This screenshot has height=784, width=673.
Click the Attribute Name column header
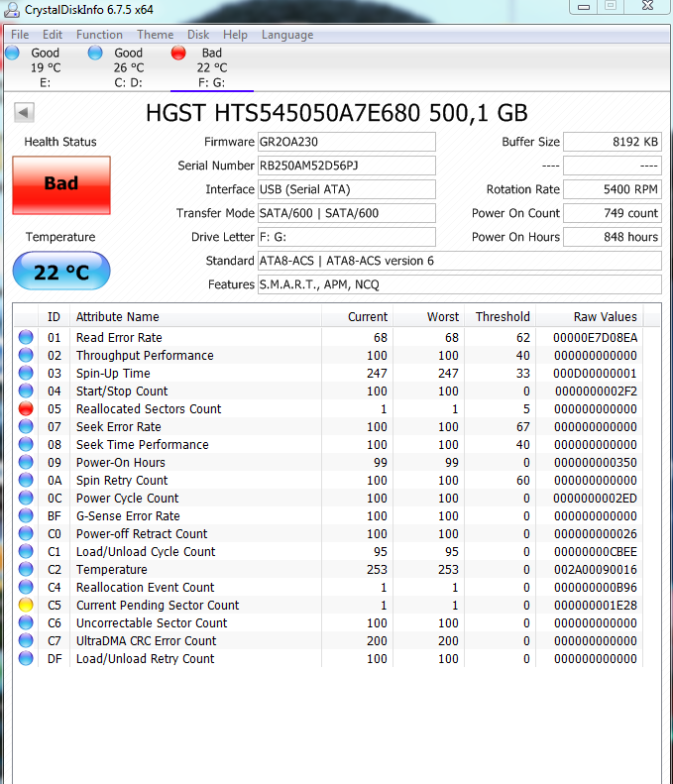tap(195, 317)
